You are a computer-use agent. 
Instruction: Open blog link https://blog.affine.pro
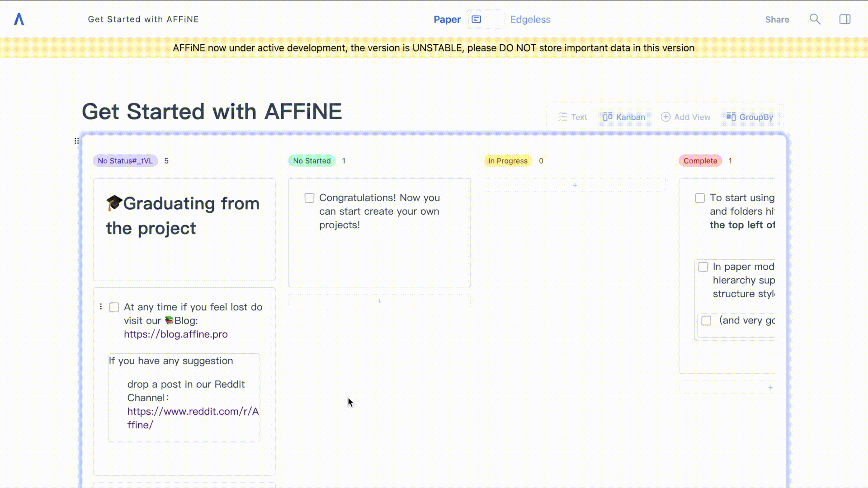point(175,333)
